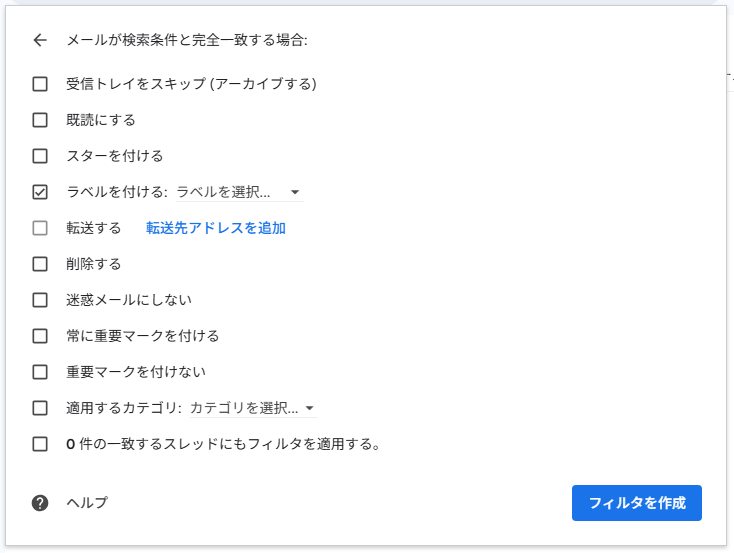Viewport: 734px width, 553px height.
Task: Click the label dropdown arrow
Action: coord(295,192)
